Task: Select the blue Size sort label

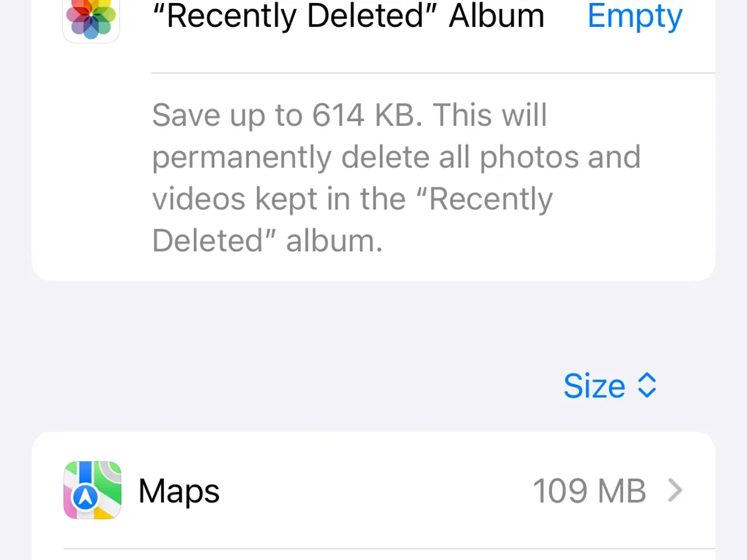Action: (594, 386)
